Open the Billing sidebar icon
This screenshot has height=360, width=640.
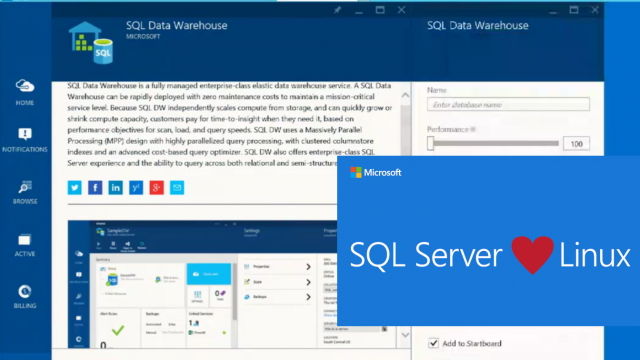click(25, 297)
